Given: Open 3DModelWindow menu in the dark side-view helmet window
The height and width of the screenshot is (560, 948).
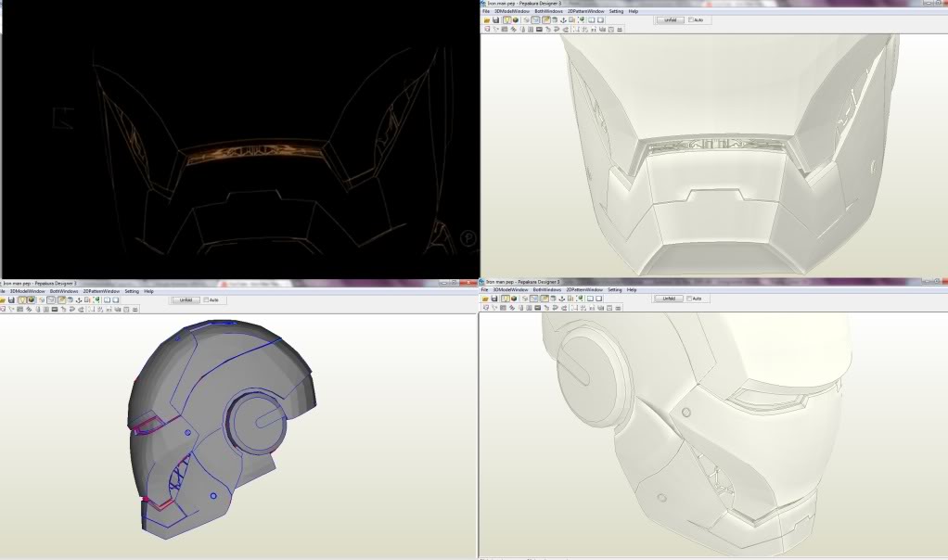Looking at the screenshot, I should (x=27, y=291).
